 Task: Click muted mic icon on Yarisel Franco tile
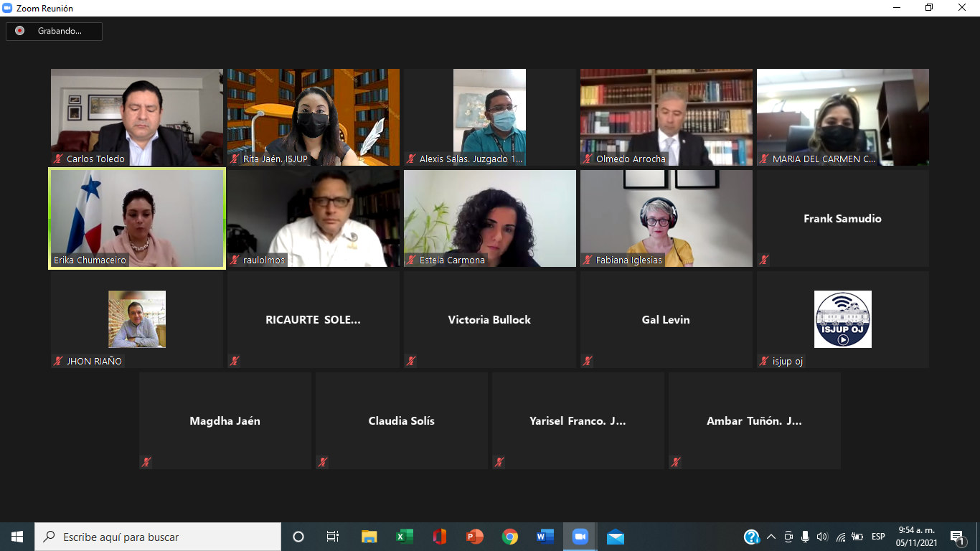499,462
